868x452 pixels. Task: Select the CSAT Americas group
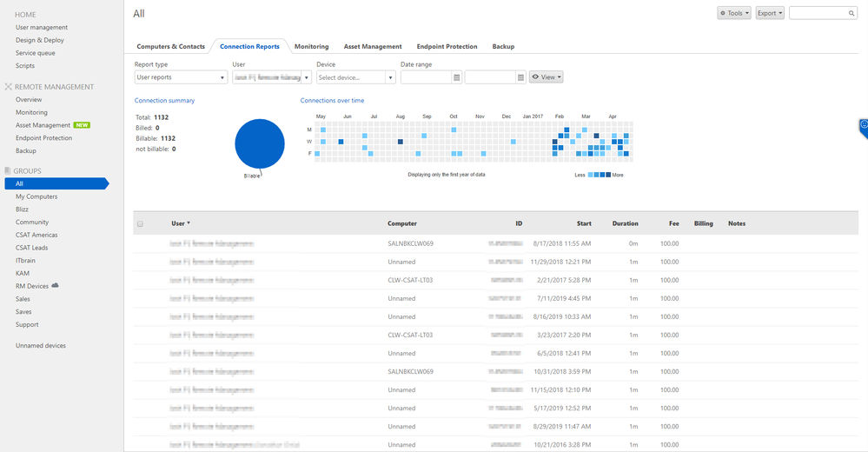click(36, 235)
